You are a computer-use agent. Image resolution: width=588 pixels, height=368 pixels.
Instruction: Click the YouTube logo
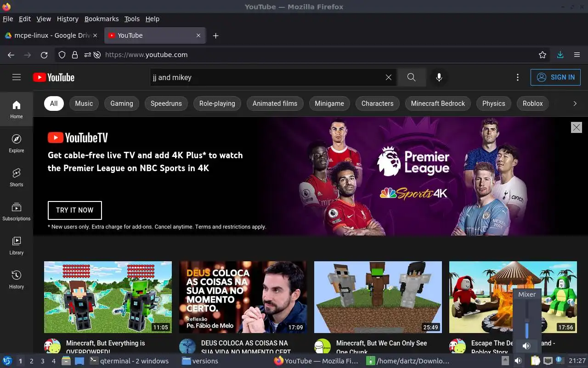coord(54,77)
